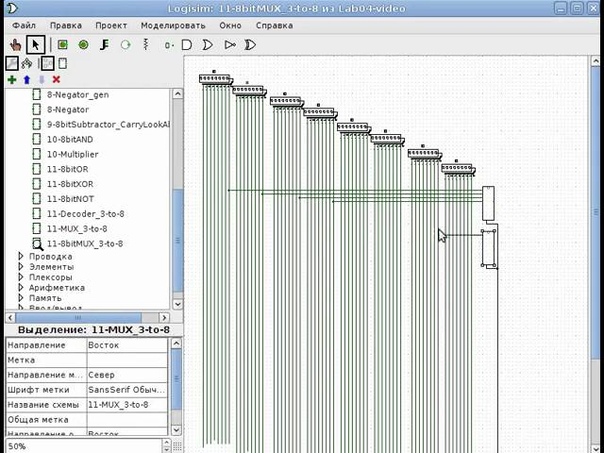Click circuit tree scrollbar down arrow
This screenshot has width=604, height=453.
click(x=177, y=304)
